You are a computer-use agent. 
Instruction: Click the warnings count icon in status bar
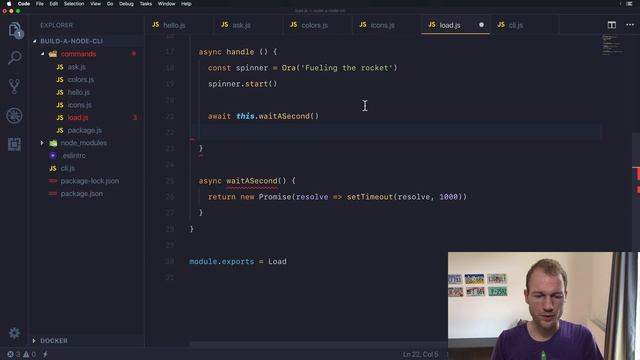click(26, 354)
